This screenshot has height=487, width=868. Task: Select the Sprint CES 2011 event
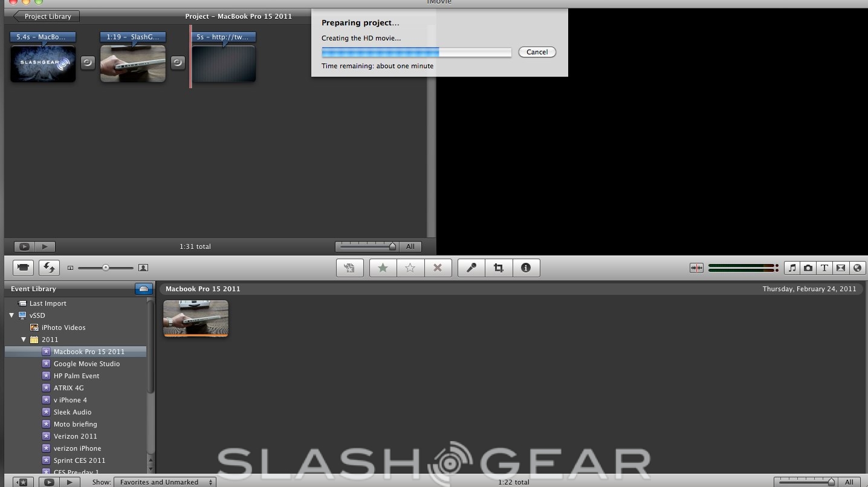click(79, 460)
